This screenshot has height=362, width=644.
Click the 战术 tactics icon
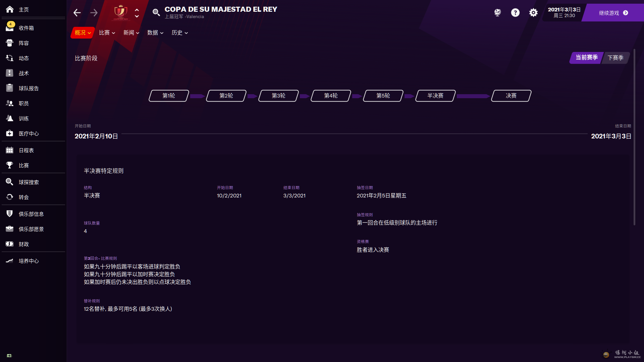tap(10, 73)
